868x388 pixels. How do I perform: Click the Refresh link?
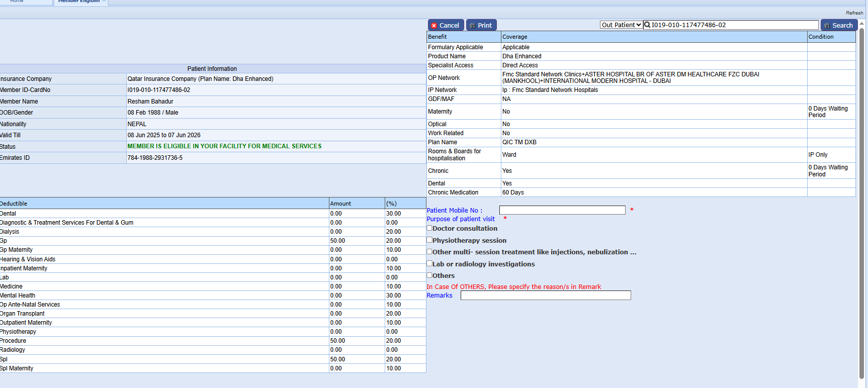(x=854, y=13)
